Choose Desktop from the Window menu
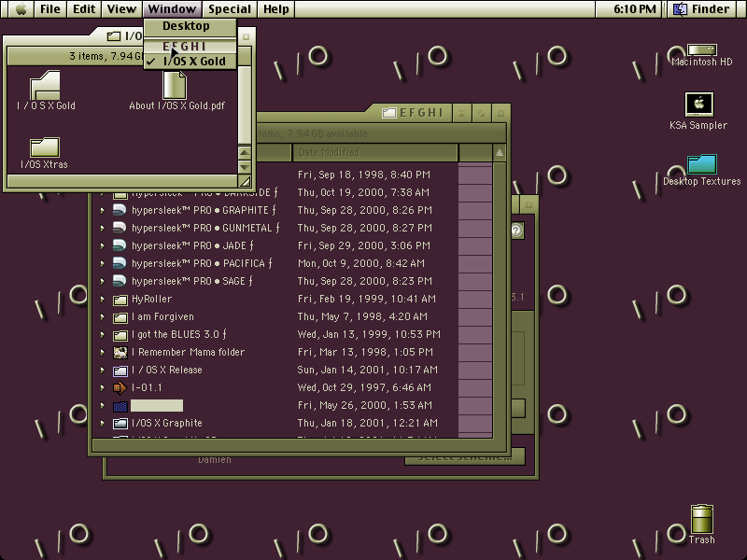This screenshot has width=747, height=560. pos(190,26)
